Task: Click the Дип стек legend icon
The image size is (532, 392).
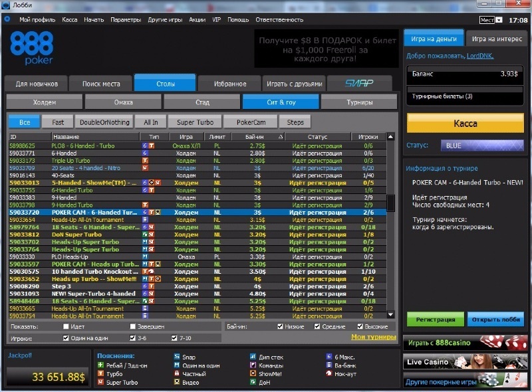Action: pos(253,357)
